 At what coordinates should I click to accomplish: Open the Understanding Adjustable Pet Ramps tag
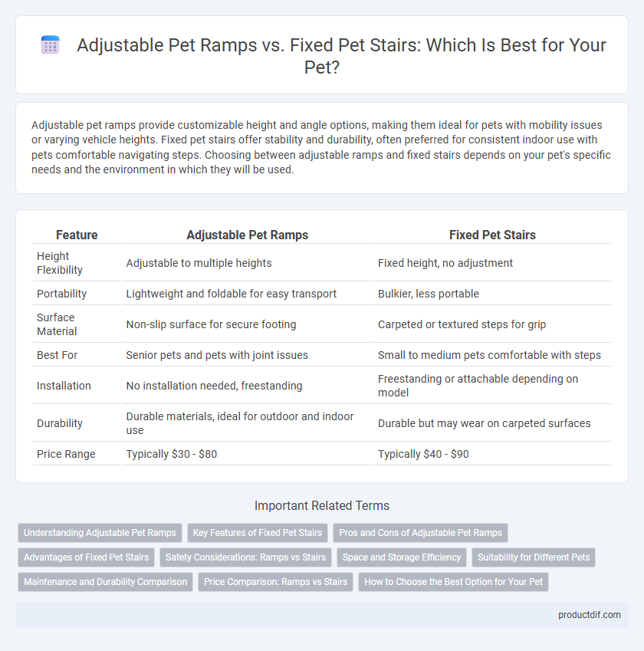click(100, 533)
